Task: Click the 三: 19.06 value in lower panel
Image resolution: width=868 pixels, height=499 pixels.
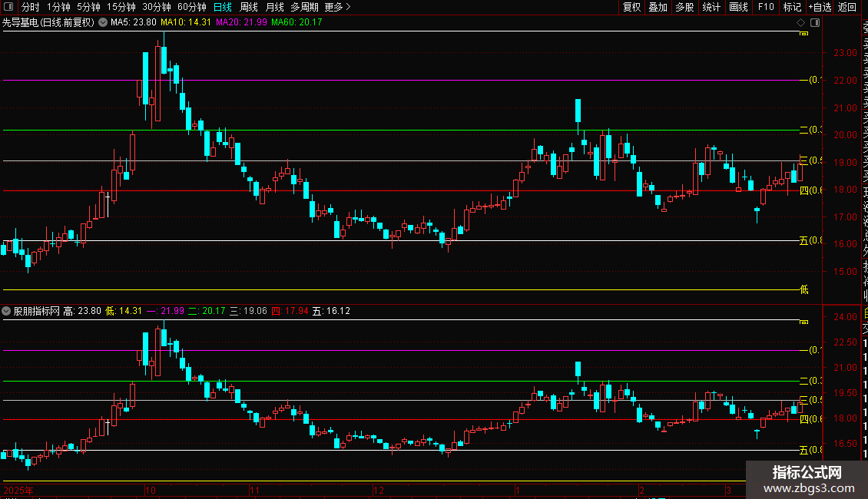Action: tap(249, 311)
